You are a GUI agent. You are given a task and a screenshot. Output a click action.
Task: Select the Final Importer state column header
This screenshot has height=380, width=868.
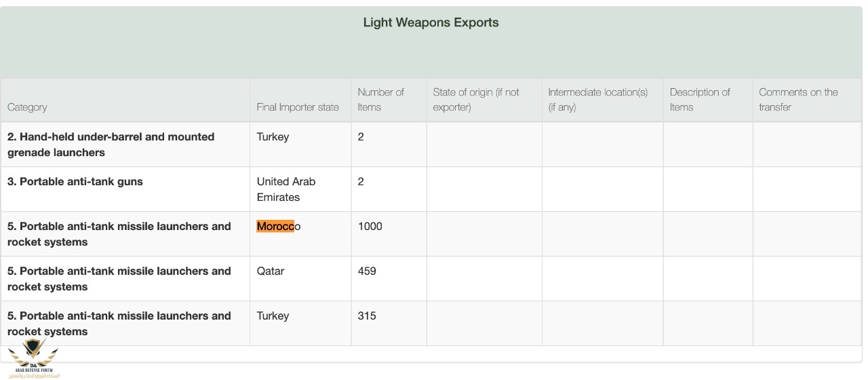[x=298, y=107]
